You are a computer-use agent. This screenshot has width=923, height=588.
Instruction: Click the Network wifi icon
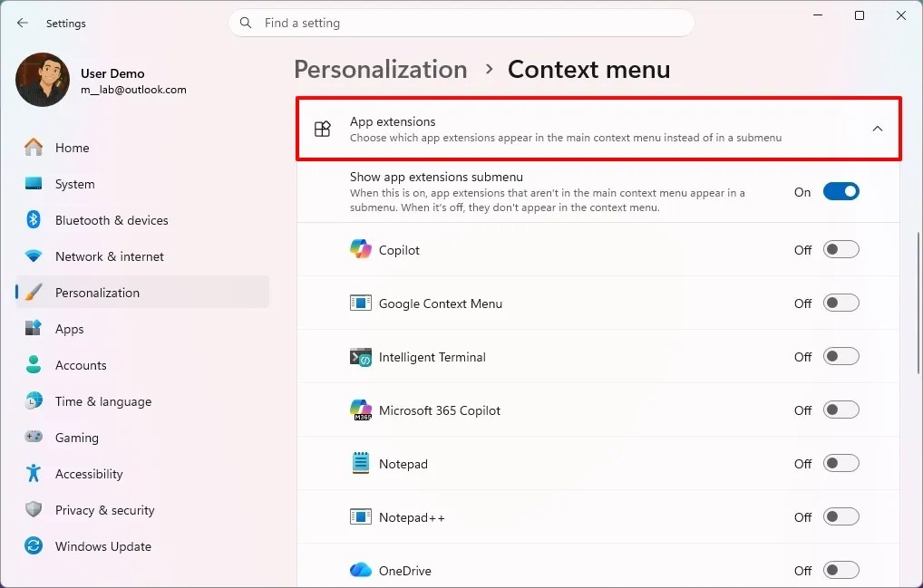(34, 256)
